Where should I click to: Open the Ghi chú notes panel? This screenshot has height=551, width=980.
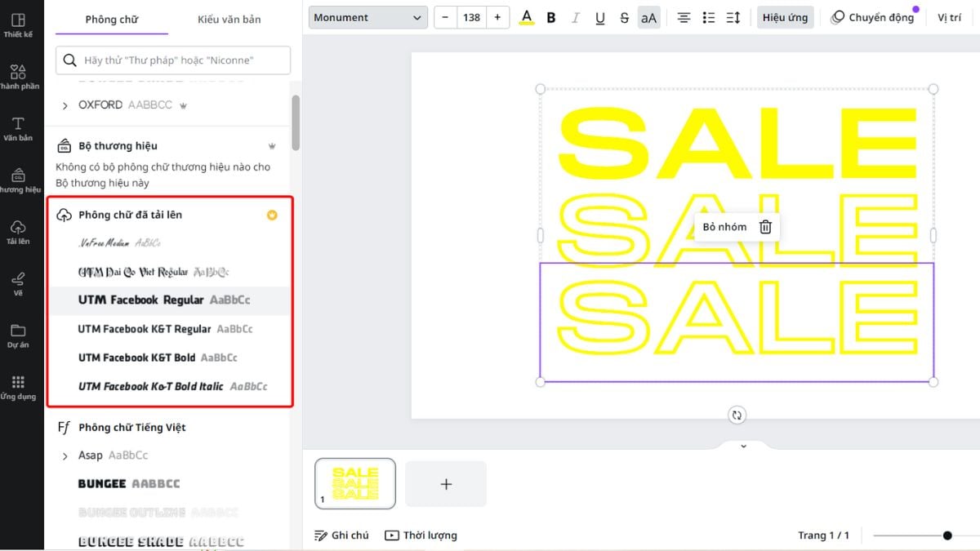coord(341,535)
